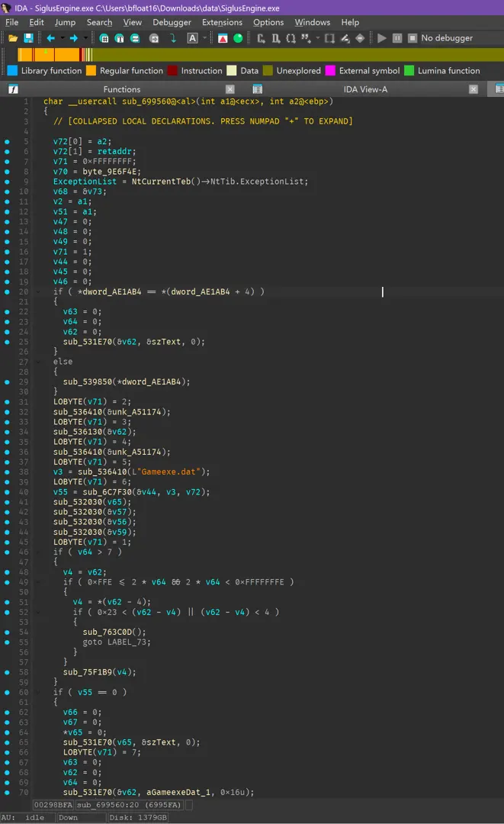Click the red triangle toolbar icon

[x=223, y=38]
